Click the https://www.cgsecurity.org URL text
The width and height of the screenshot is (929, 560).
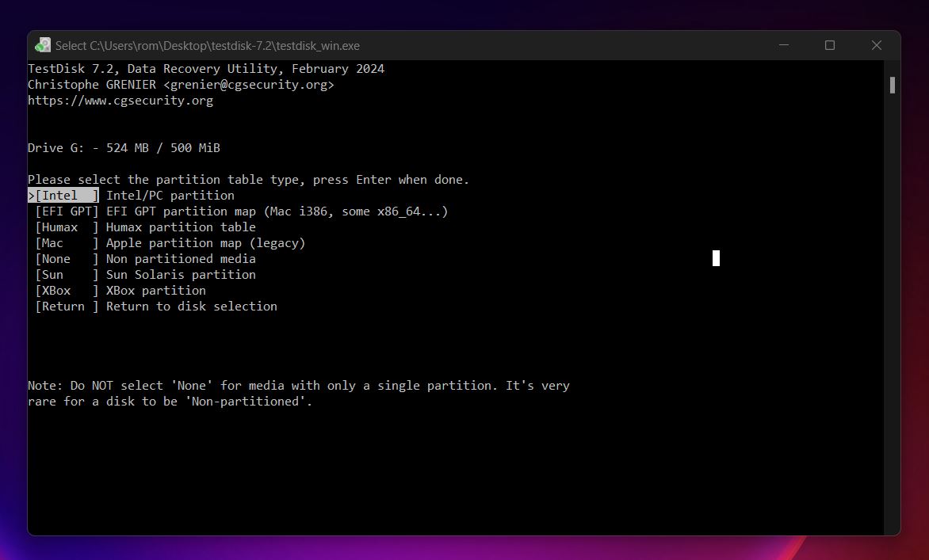120,101
